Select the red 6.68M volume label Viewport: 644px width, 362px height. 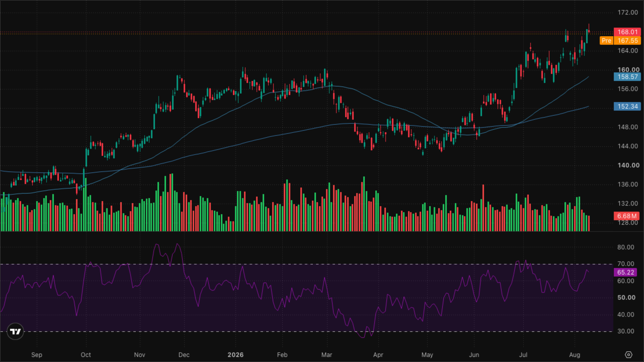coord(627,216)
